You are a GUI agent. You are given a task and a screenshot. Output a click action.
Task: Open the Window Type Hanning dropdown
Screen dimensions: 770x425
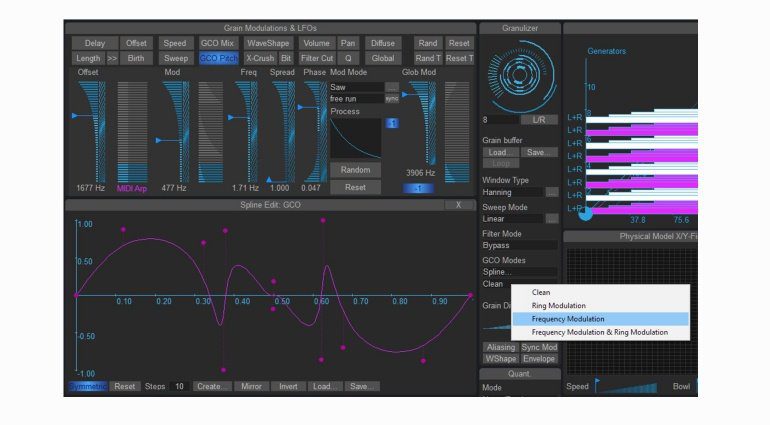tap(551, 191)
